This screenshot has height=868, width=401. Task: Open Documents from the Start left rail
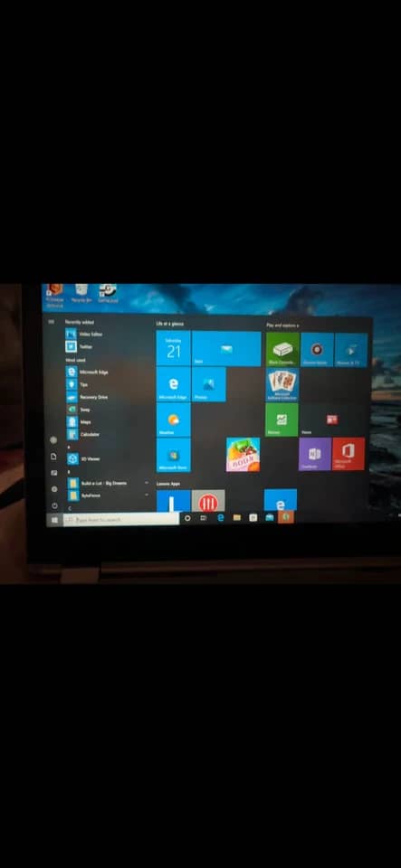[x=53, y=457]
